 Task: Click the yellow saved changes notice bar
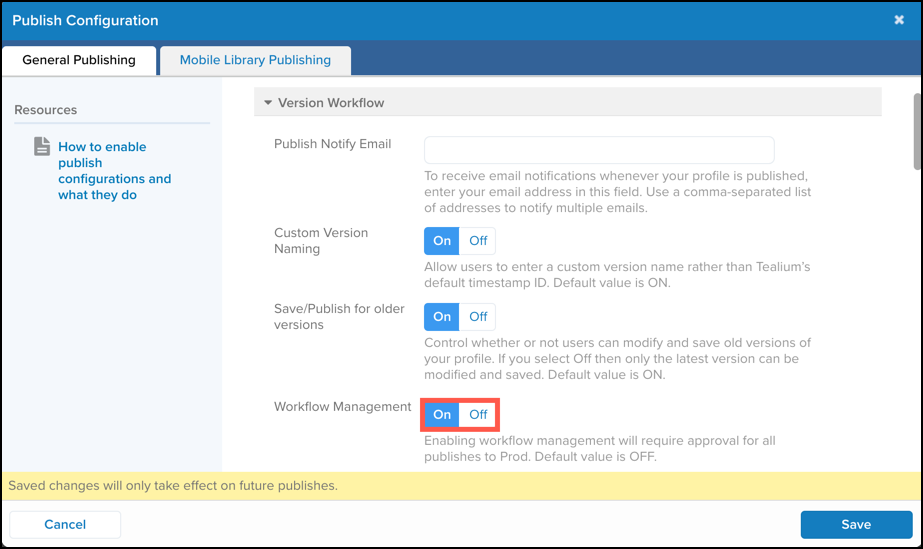pyautogui.click(x=461, y=486)
